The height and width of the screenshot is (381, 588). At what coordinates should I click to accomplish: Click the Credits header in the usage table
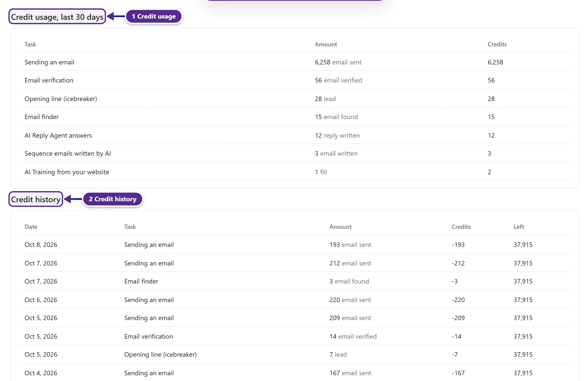(x=497, y=44)
